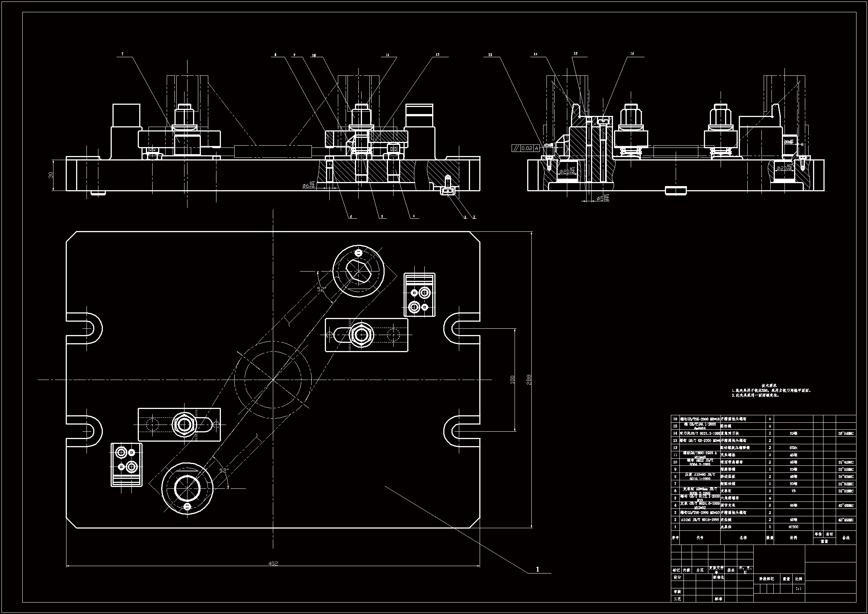The height and width of the screenshot is (614, 868).
Task: Click the parallelism tolerance frame 0.02 A
Action: (x=526, y=148)
